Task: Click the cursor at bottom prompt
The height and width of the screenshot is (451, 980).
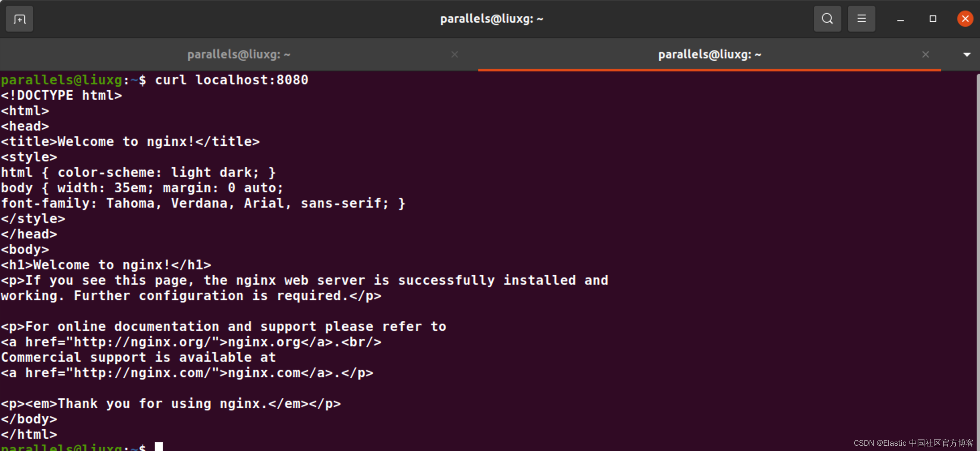Action: pos(159,447)
